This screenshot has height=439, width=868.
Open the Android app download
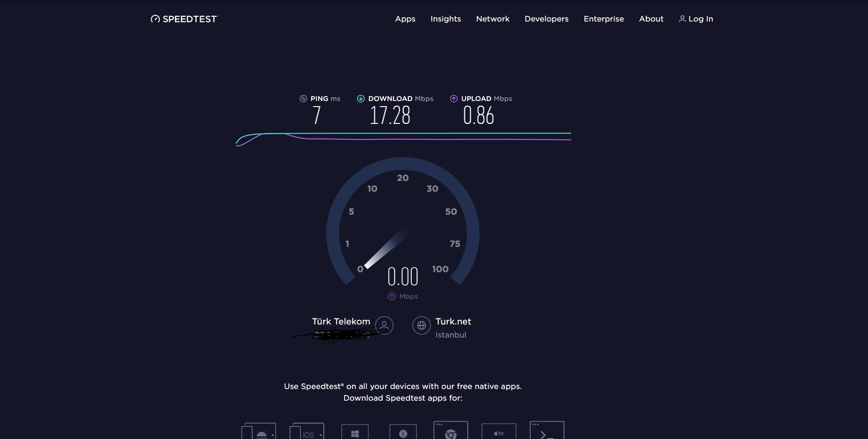click(x=258, y=431)
